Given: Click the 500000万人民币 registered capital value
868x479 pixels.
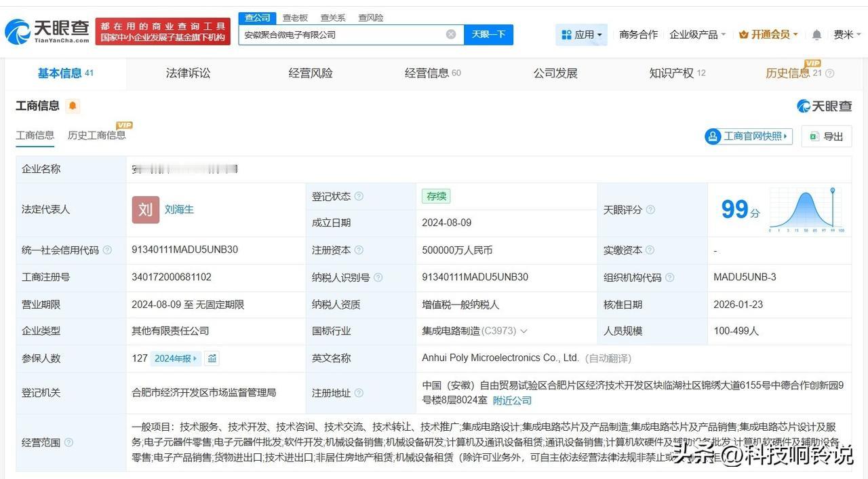Looking at the screenshot, I should tap(457, 250).
